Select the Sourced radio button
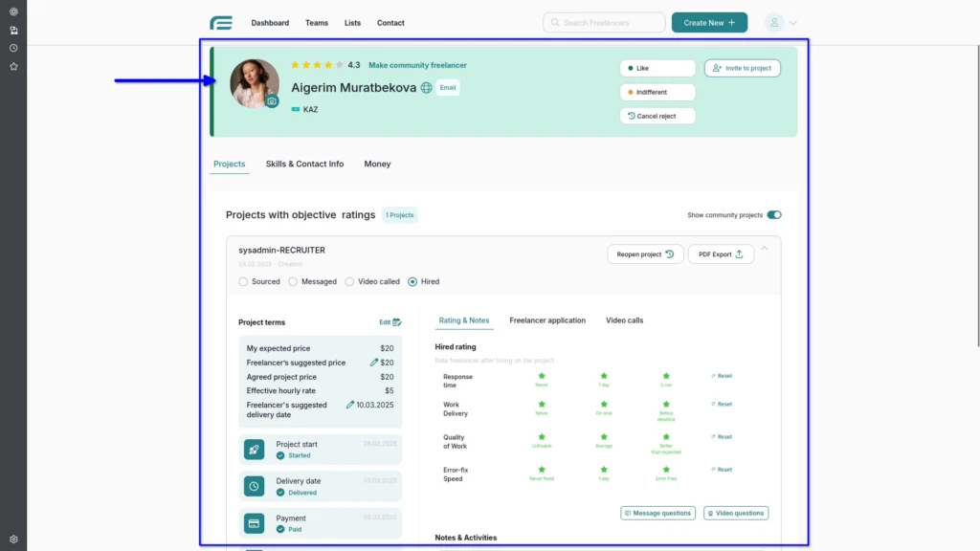Viewport: 980px width, 551px height. point(242,281)
